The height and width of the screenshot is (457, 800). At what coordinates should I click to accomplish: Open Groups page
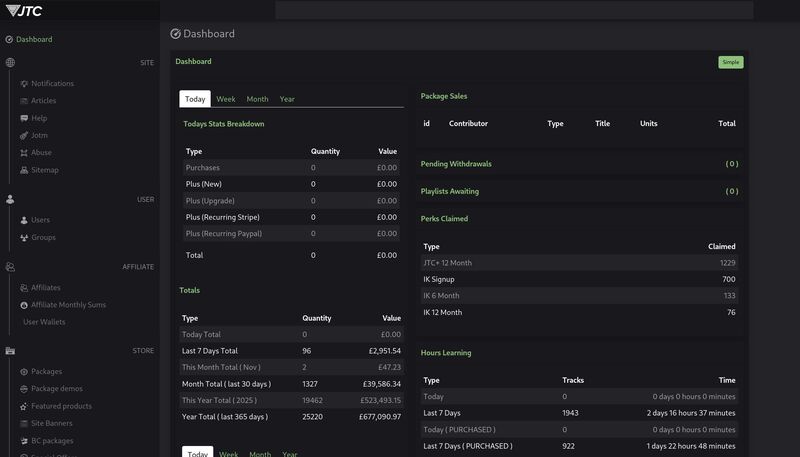pyautogui.click(x=43, y=237)
